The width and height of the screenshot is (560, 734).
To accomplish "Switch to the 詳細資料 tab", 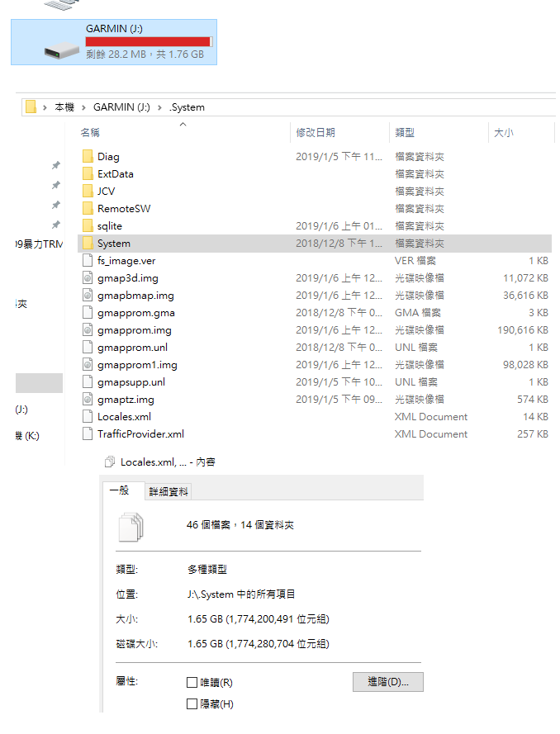I will coord(168,491).
